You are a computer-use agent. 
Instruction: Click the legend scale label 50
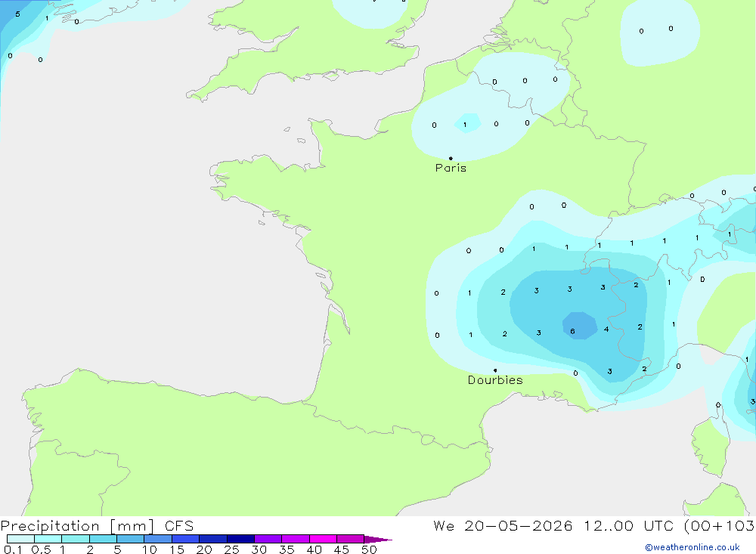(x=369, y=549)
